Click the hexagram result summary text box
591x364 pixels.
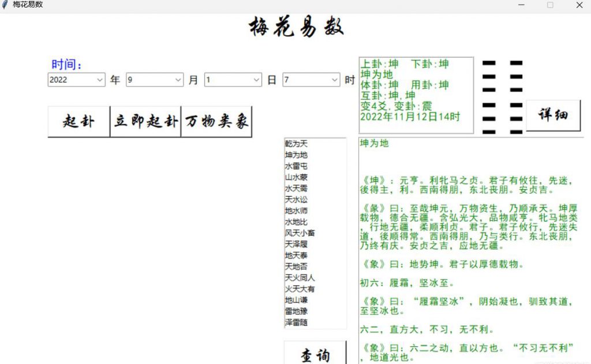click(x=416, y=95)
